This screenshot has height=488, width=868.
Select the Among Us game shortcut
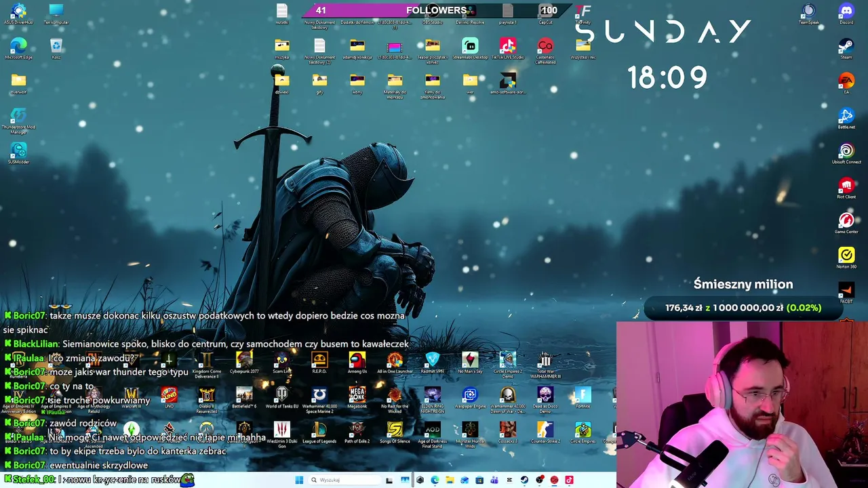pos(357,363)
